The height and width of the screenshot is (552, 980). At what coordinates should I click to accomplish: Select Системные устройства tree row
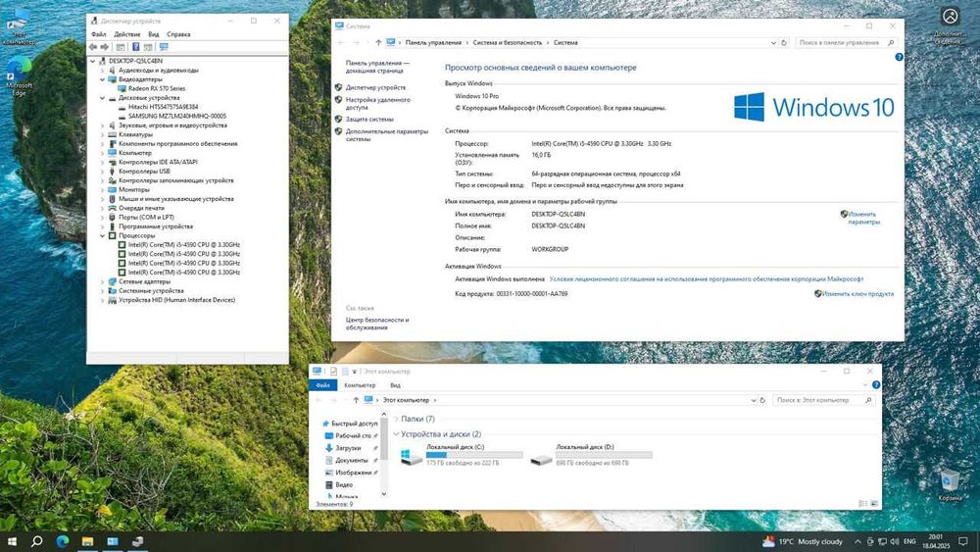[151, 291]
